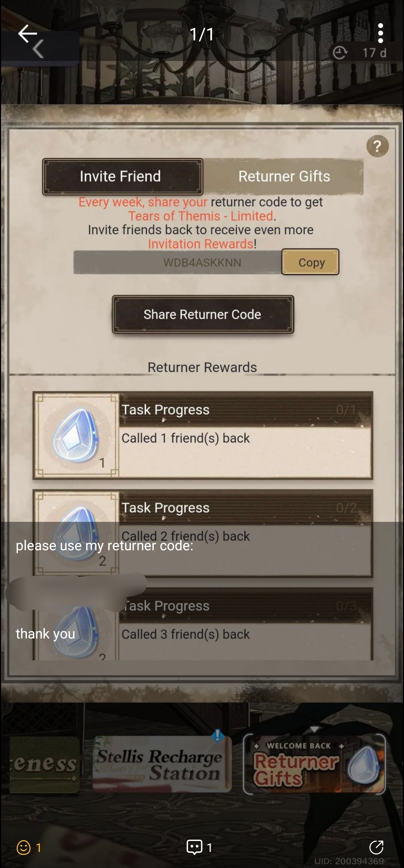Switch to the Returner Gifts tab
This screenshot has height=868, width=404.
(x=284, y=176)
